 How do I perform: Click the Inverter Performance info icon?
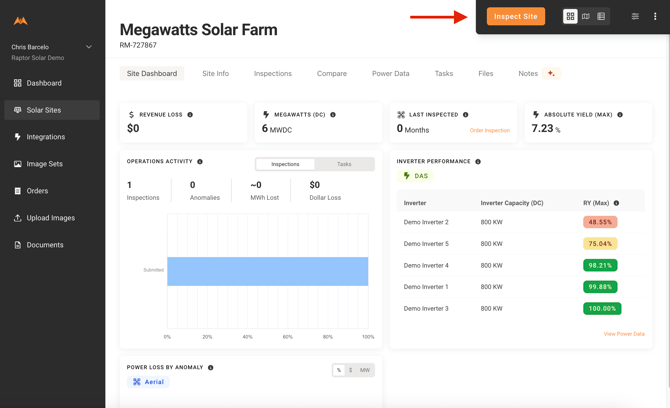pos(478,161)
